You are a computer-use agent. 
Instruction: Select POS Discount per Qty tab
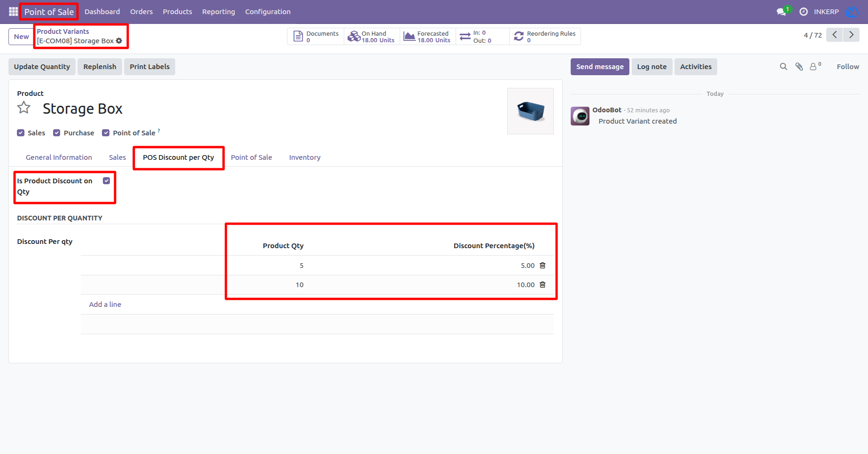[178, 157]
